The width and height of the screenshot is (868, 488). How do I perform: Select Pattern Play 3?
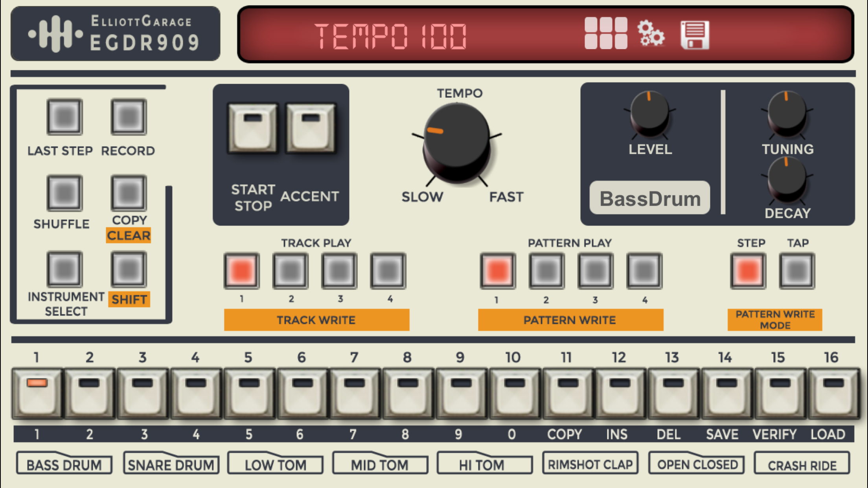(x=595, y=271)
